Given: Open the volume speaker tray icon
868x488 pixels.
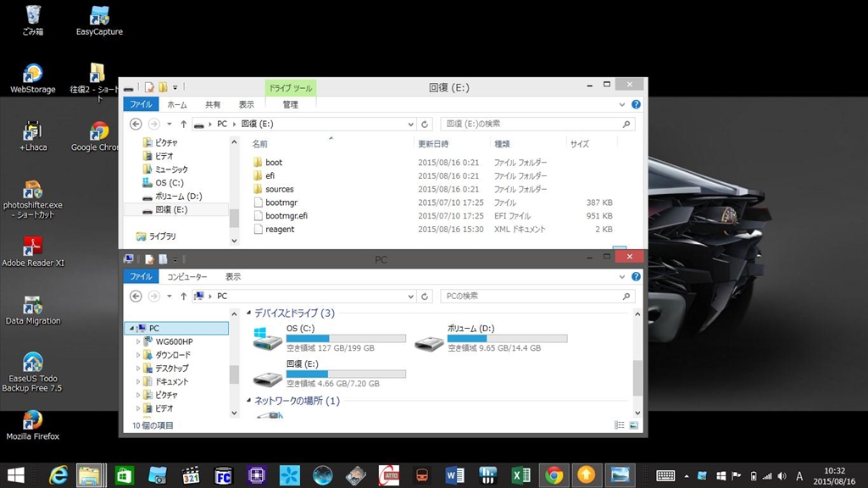Looking at the screenshot, I should point(782,476).
